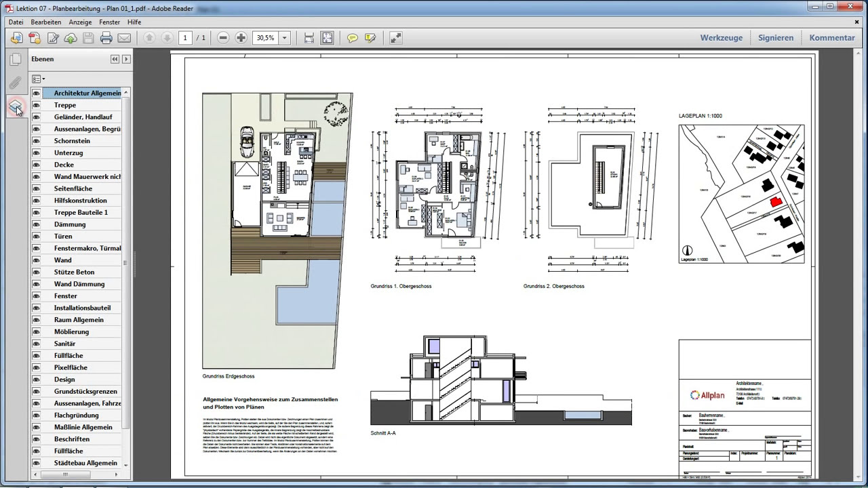
Task: Switch to read mode with arrows icon
Action: (x=396, y=38)
